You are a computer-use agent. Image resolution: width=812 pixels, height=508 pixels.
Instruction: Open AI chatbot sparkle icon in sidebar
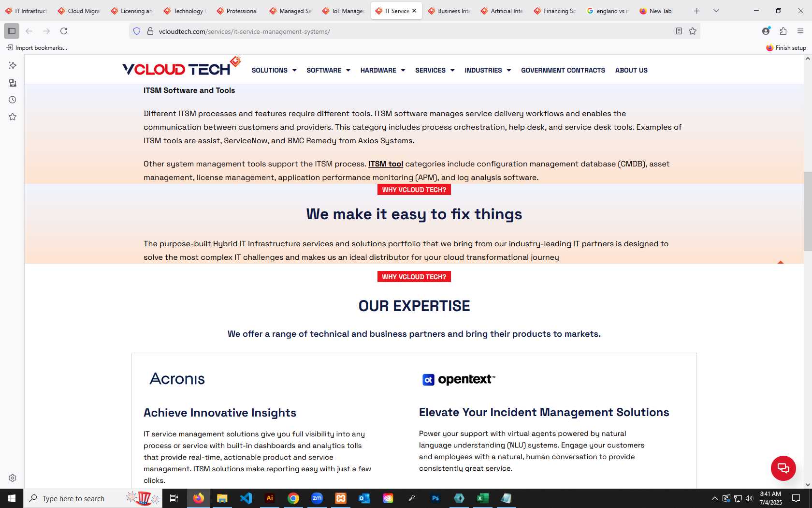click(13, 65)
